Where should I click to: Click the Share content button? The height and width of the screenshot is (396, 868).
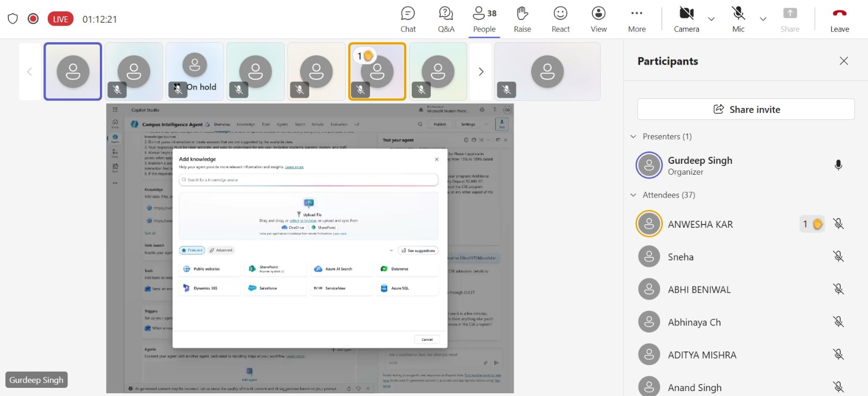790,20
